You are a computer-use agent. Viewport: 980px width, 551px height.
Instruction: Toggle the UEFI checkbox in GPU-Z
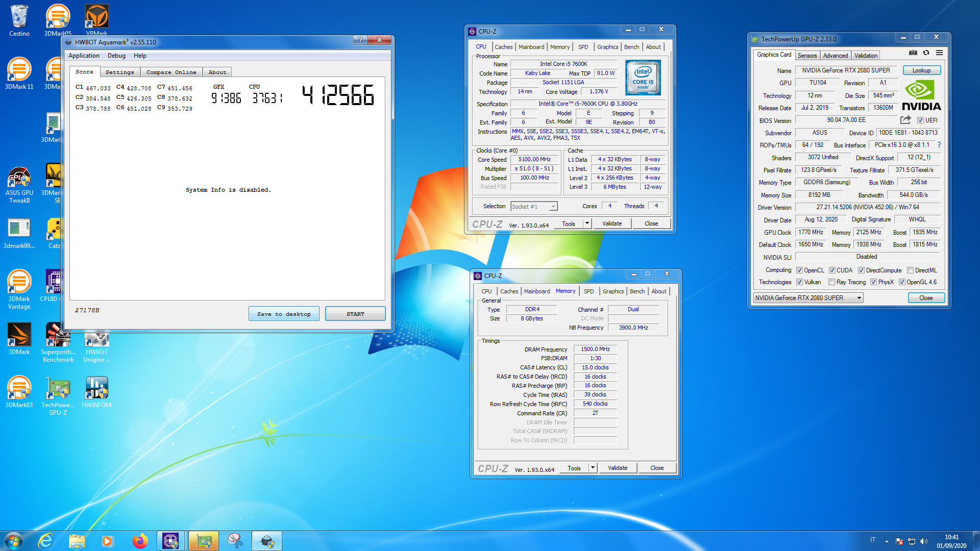click(x=920, y=120)
